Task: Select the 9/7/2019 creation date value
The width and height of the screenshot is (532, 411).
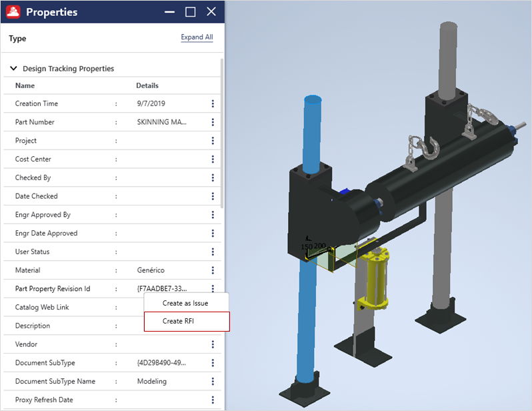Action: tap(151, 103)
